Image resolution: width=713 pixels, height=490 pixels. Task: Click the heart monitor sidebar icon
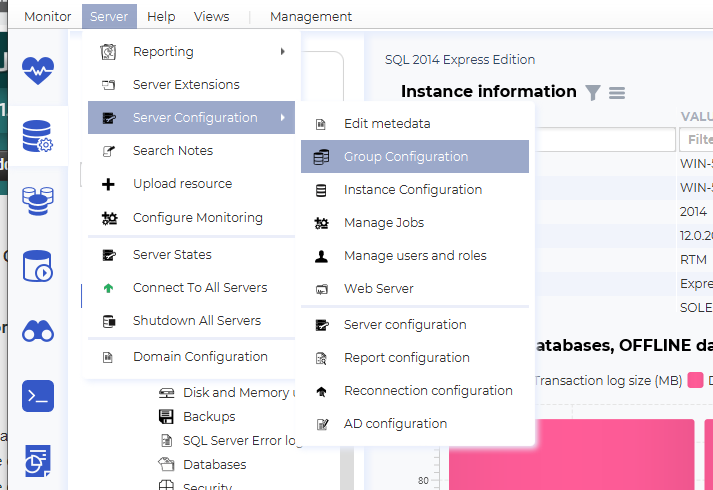pyautogui.click(x=38, y=70)
